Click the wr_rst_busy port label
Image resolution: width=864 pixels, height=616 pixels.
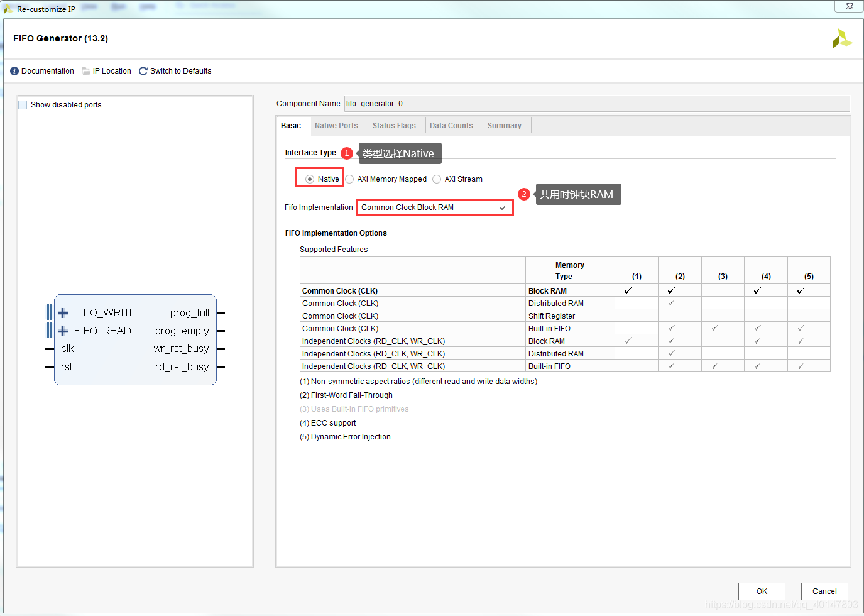tap(182, 349)
